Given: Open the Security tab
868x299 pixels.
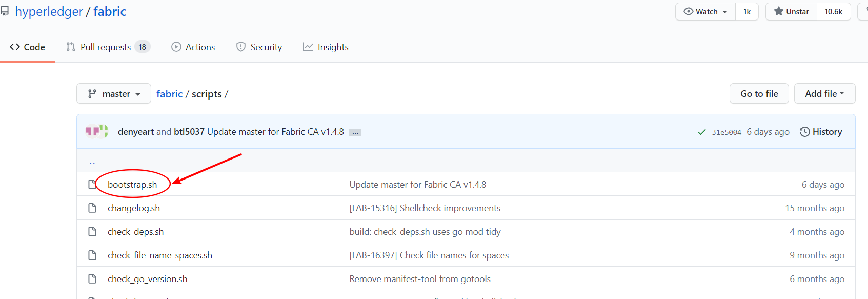Looking at the screenshot, I should pyautogui.click(x=259, y=47).
